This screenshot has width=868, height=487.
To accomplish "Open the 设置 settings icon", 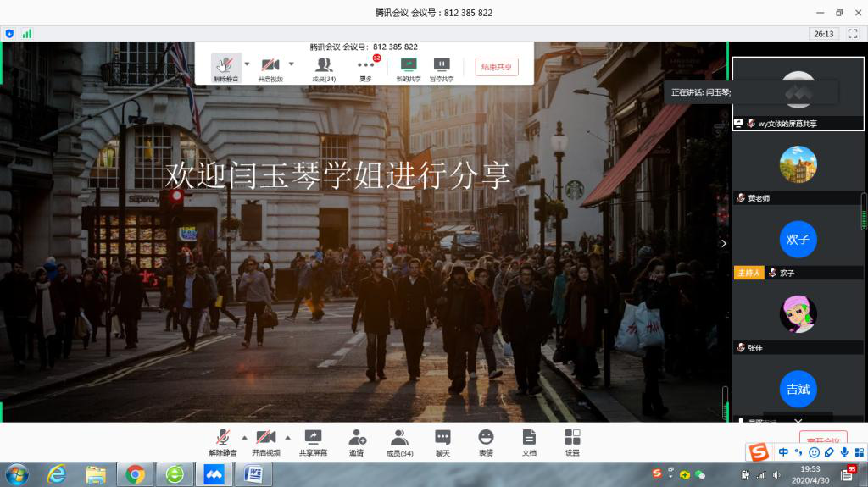I will click(x=572, y=441).
